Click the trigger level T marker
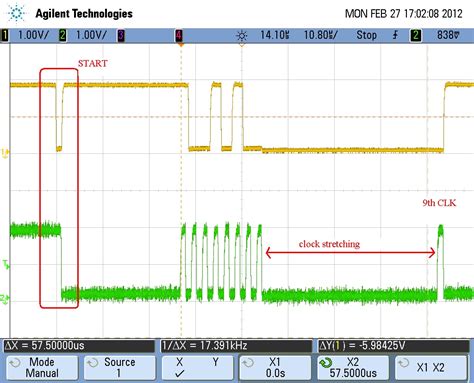The width and height of the screenshot is (474, 383). [x=6, y=265]
